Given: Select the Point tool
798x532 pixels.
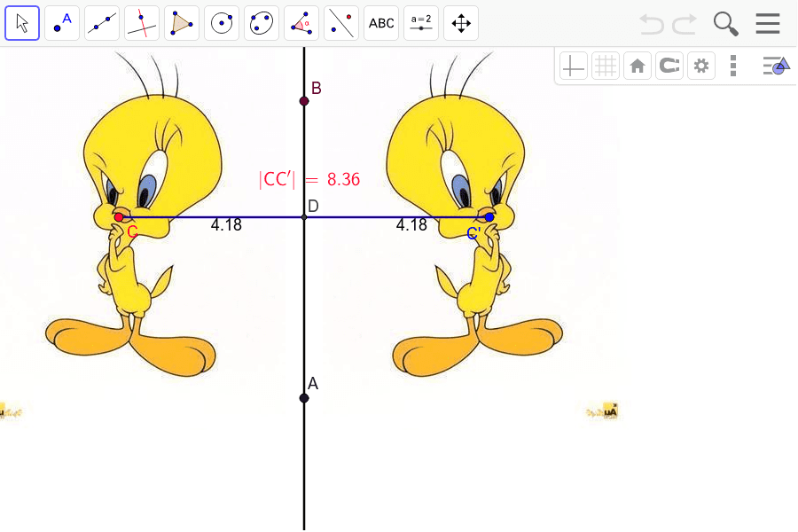Looking at the screenshot, I should coord(62,23).
